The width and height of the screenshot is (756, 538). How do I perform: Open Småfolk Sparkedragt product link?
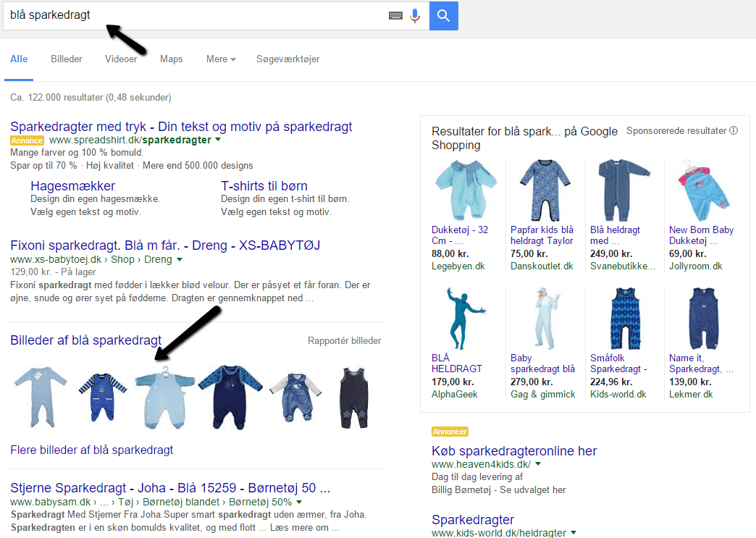pos(618,363)
